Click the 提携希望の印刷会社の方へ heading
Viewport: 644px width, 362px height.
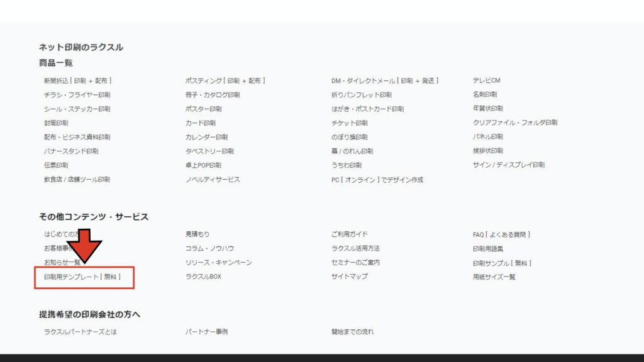click(x=89, y=314)
